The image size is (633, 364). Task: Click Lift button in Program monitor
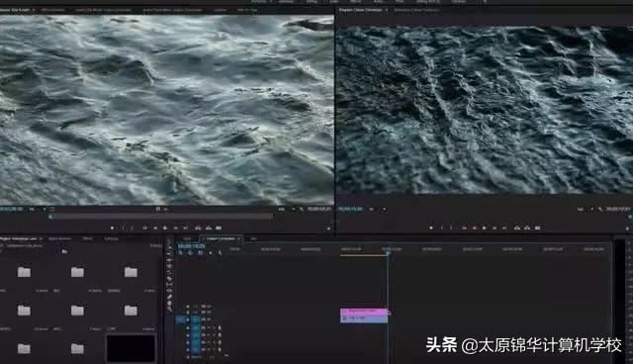coord(517,227)
